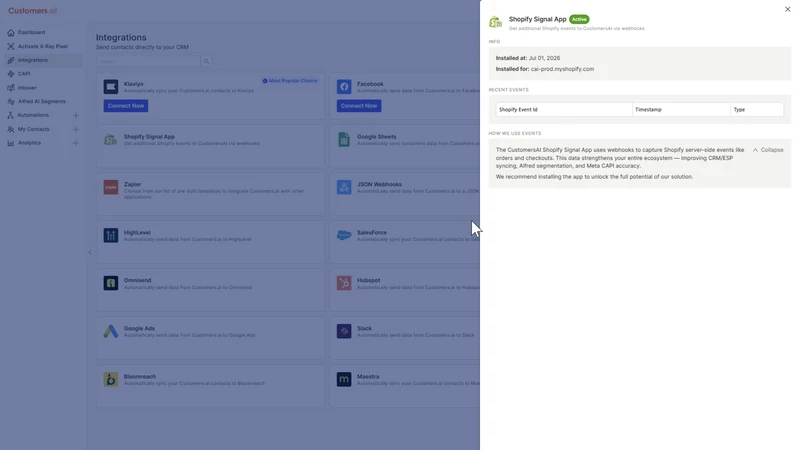This screenshot has height=450, width=800.
Task: Click the Slack card title
Action: click(x=364, y=328)
